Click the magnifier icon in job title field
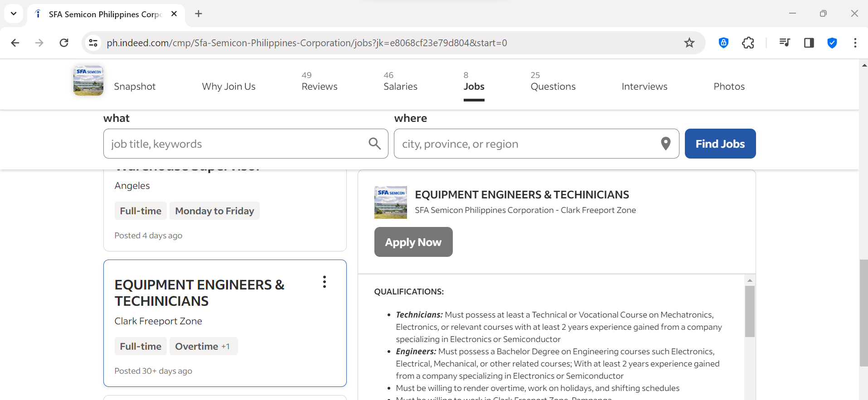 tap(374, 144)
